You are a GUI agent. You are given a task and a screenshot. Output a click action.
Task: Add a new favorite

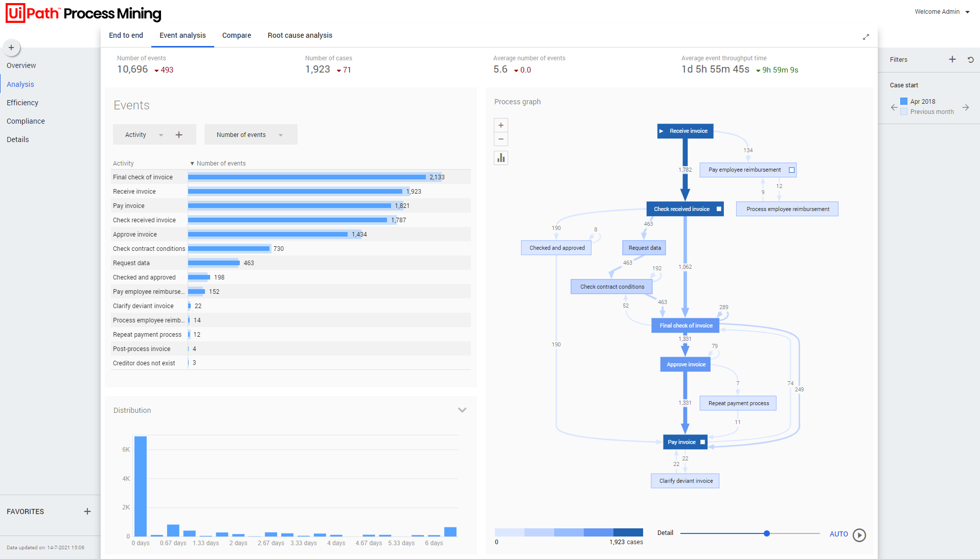87,511
